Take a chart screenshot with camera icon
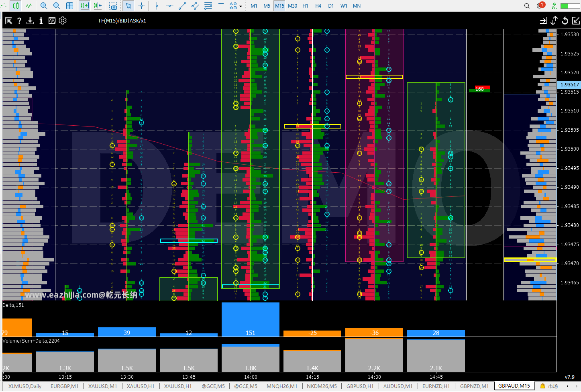Screen dimensions: 581x392 pos(113,6)
